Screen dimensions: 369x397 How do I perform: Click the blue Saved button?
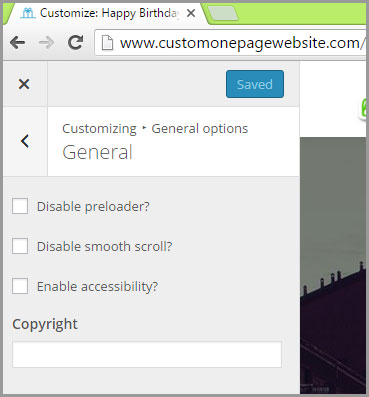click(255, 84)
